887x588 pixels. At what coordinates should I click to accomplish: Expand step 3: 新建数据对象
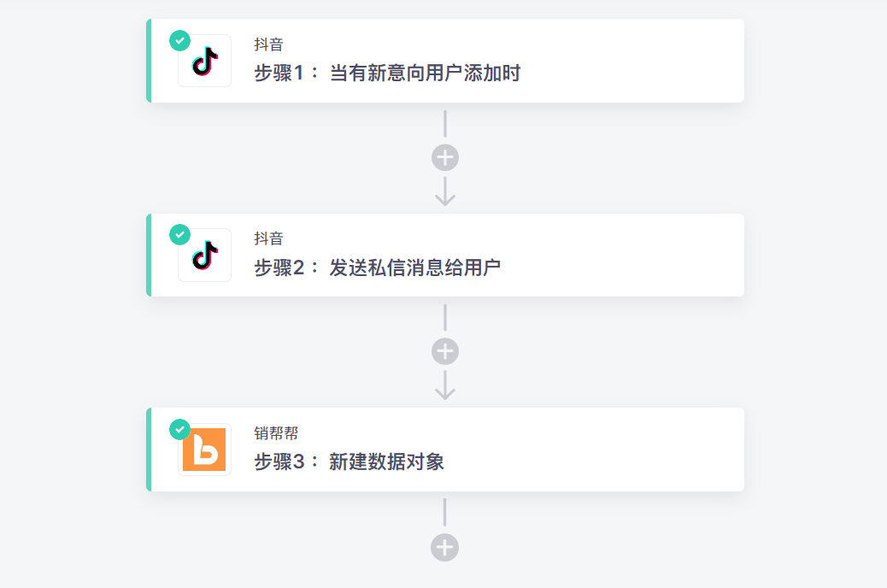[x=349, y=462]
